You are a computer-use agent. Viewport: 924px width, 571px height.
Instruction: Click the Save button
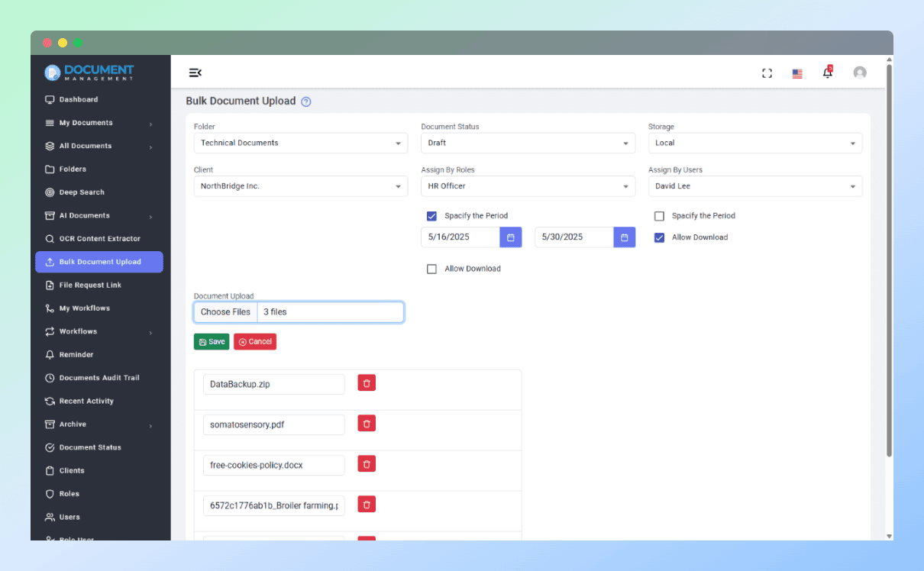tap(212, 341)
